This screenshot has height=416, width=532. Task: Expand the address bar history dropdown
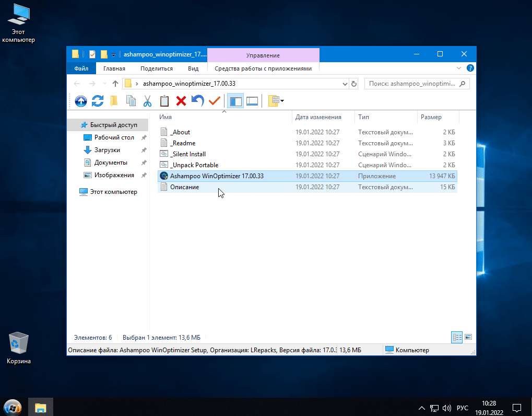tap(345, 84)
